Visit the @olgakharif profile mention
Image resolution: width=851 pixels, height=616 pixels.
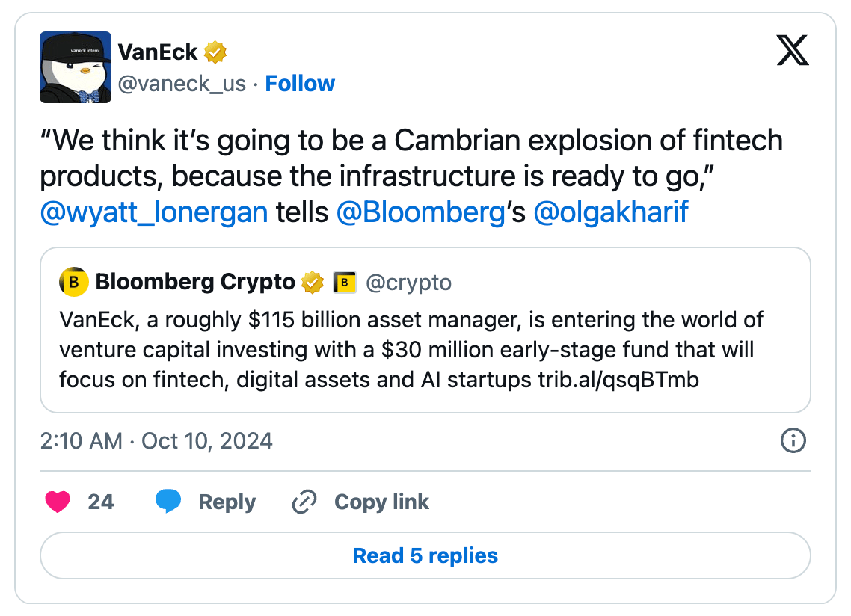(x=610, y=212)
